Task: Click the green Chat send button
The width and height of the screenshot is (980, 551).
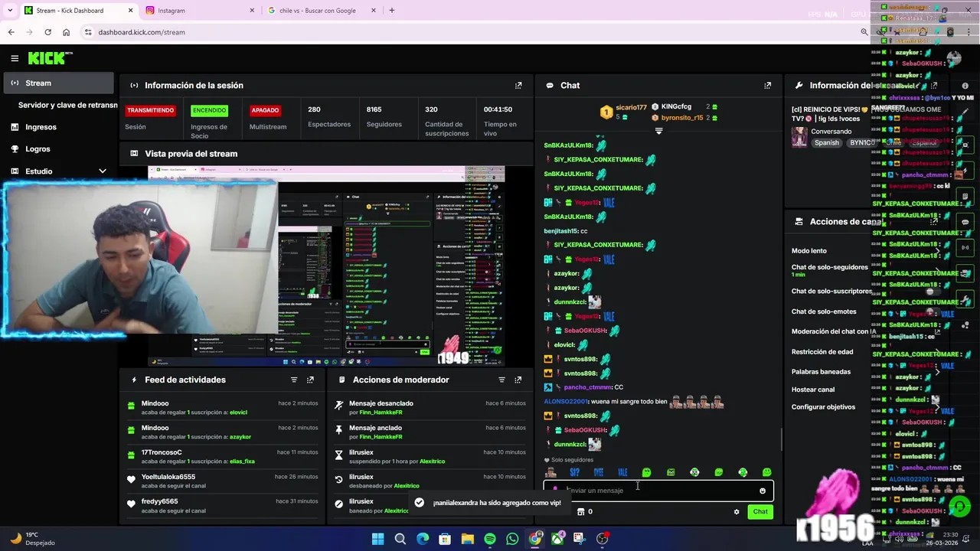Action: (x=760, y=512)
